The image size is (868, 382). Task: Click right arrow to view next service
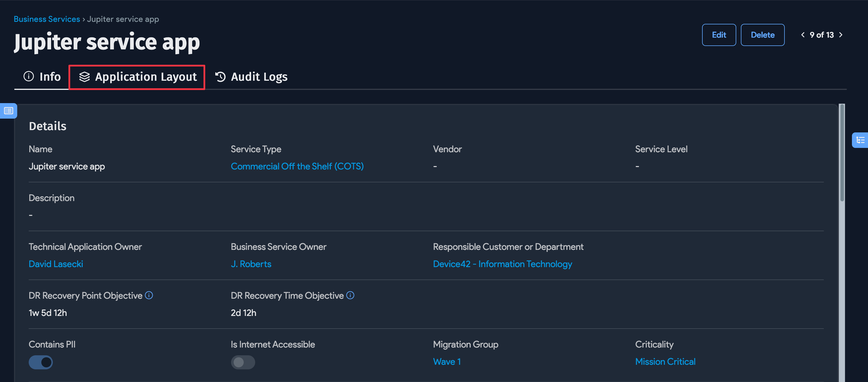(841, 35)
